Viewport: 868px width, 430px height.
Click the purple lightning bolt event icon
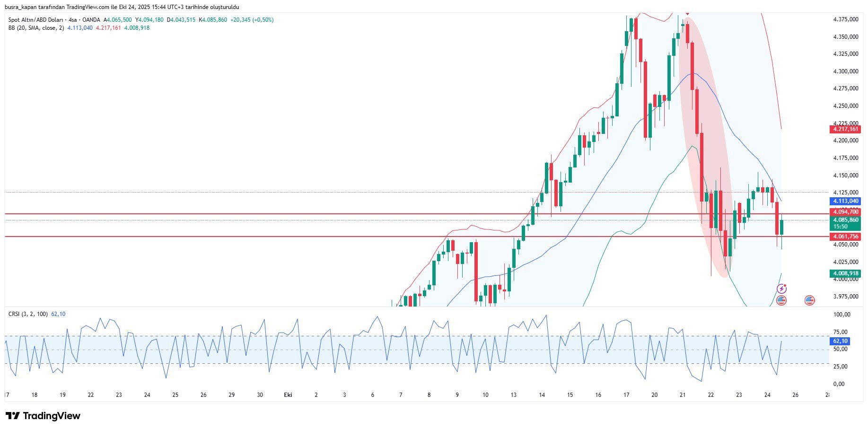click(781, 289)
